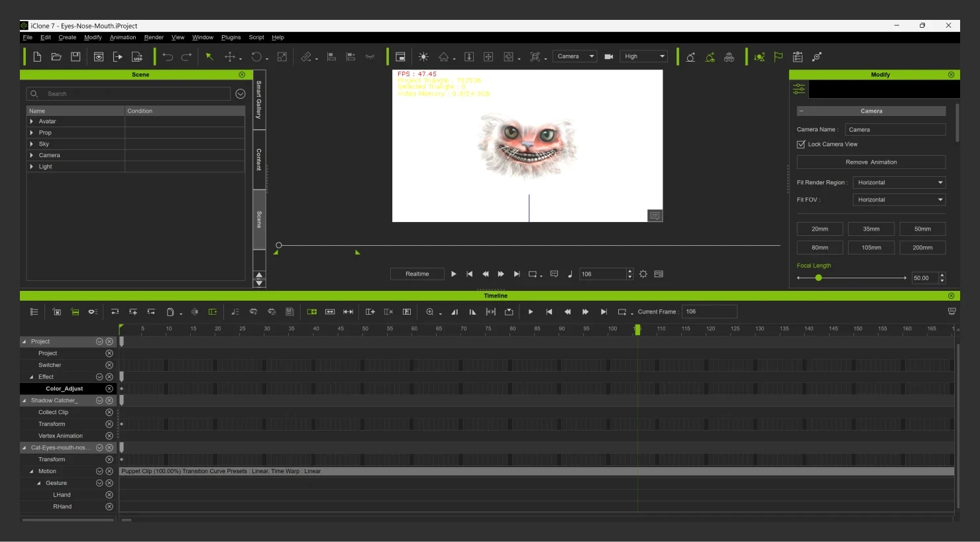Image resolution: width=980 pixels, height=542 pixels.
Task: Click the Open Project folder icon
Action: (56, 57)
